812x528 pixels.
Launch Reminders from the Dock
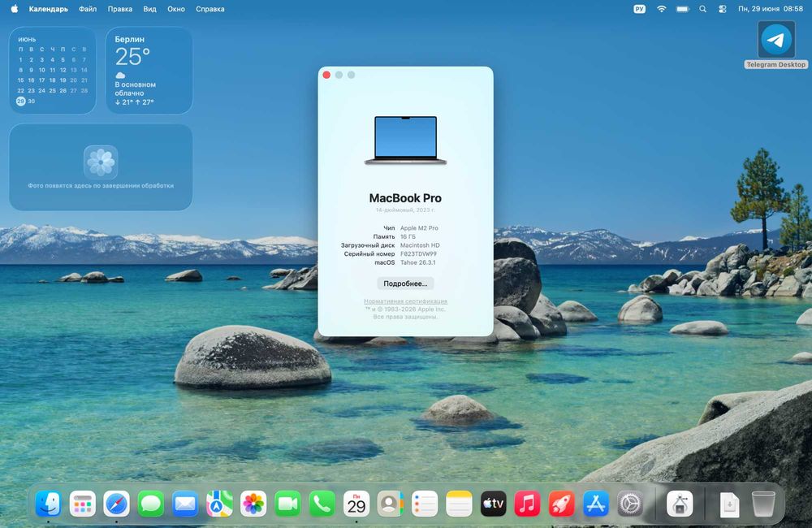(x=425, y=503)
